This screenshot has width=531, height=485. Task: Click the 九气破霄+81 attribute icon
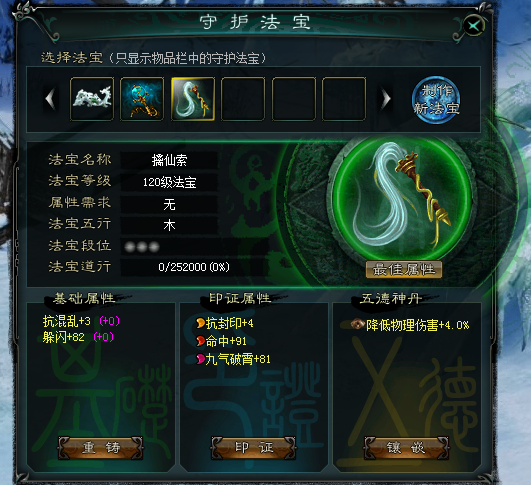coord(200,359)
